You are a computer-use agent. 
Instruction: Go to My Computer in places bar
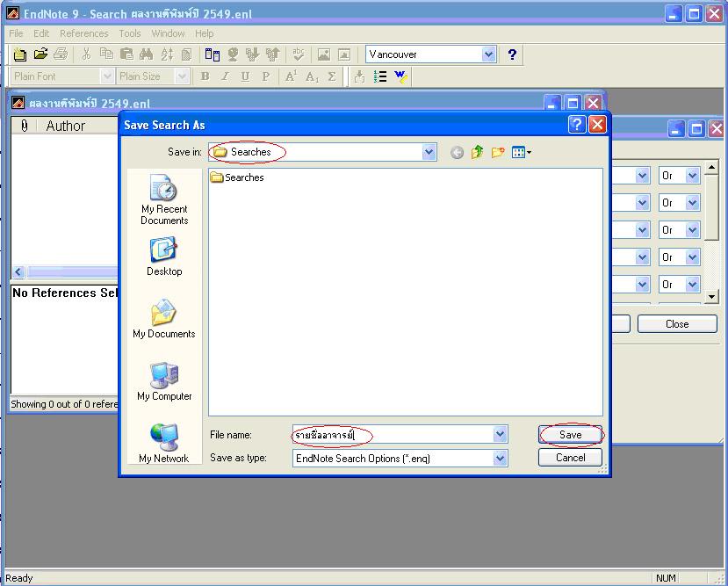(164, 381)
